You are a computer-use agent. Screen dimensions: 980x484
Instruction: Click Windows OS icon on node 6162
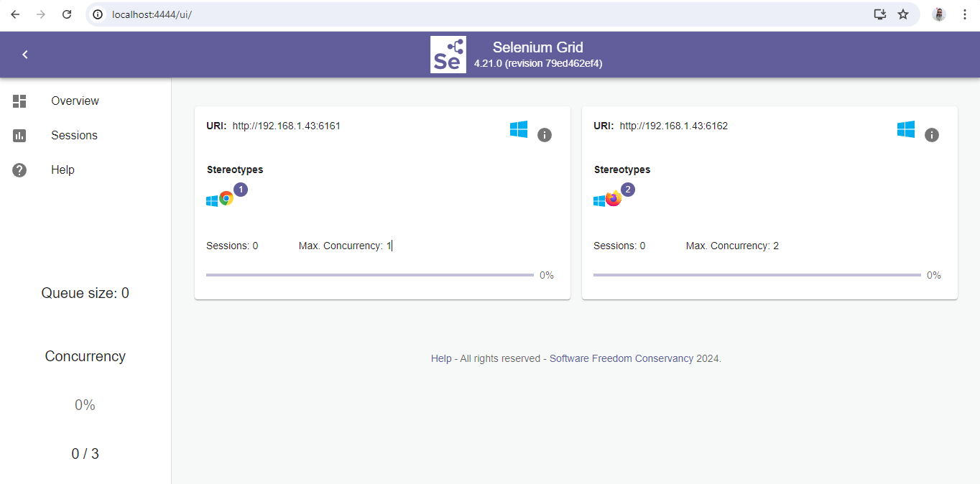click(x=906, y=129)
